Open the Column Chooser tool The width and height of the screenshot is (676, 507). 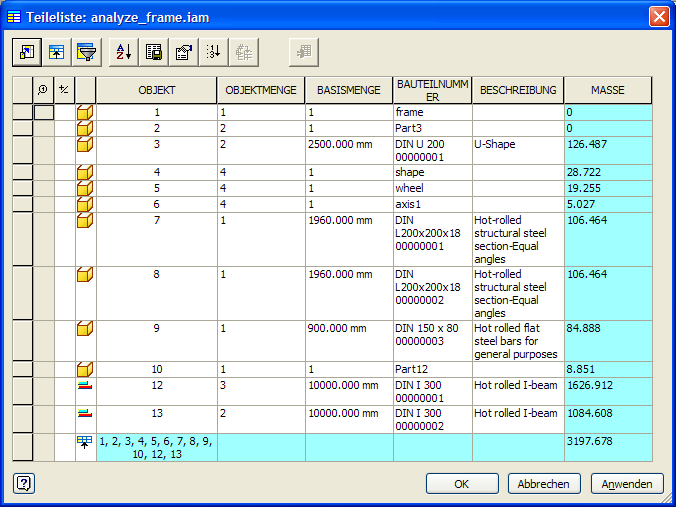tap(27, 52)
